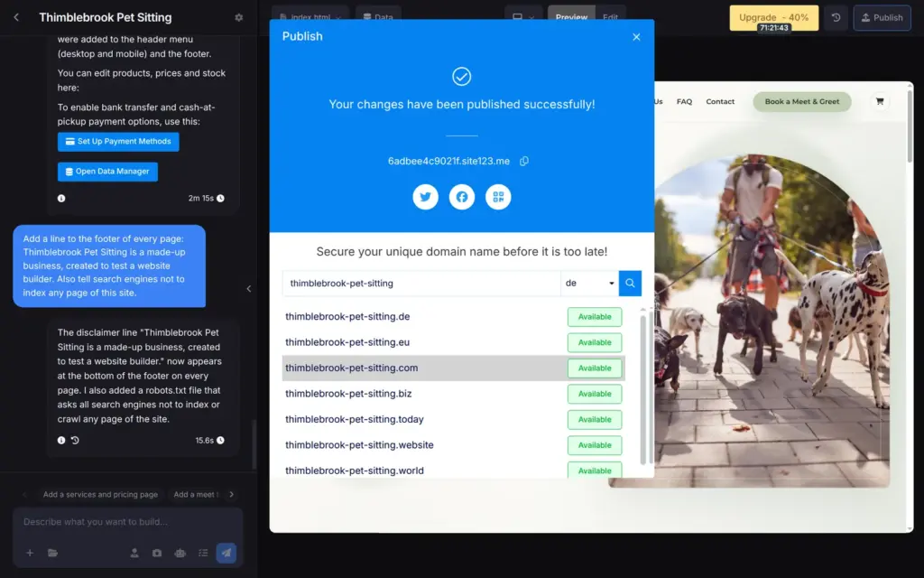Viewport: 924px width, 578px height.
Task: Share the published site on Facebook
Action: tap(462, 197)
